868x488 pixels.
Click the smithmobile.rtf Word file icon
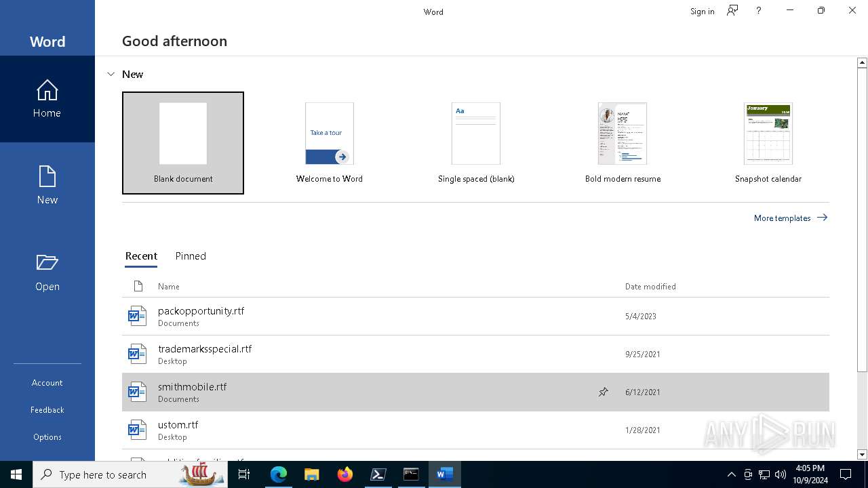(x=137, y=392)
